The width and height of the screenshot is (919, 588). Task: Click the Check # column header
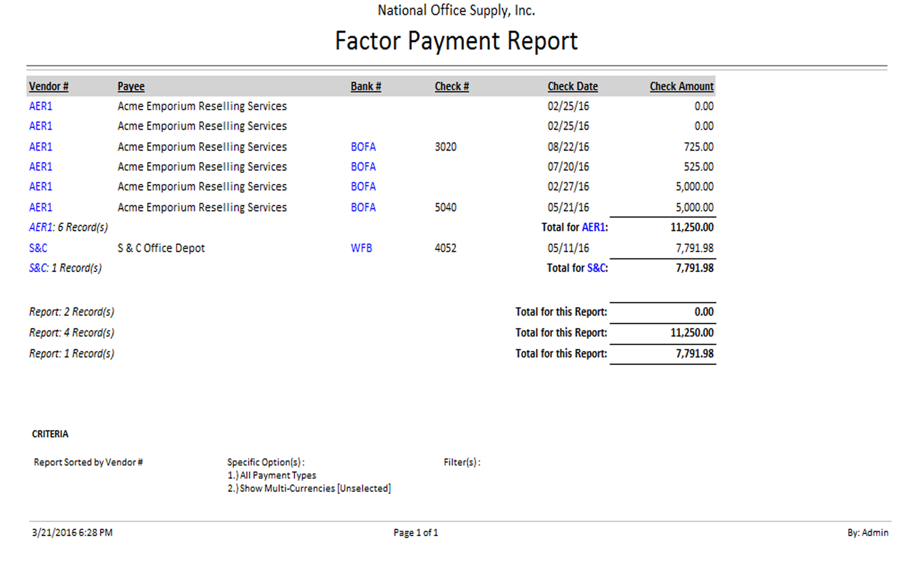452,87
